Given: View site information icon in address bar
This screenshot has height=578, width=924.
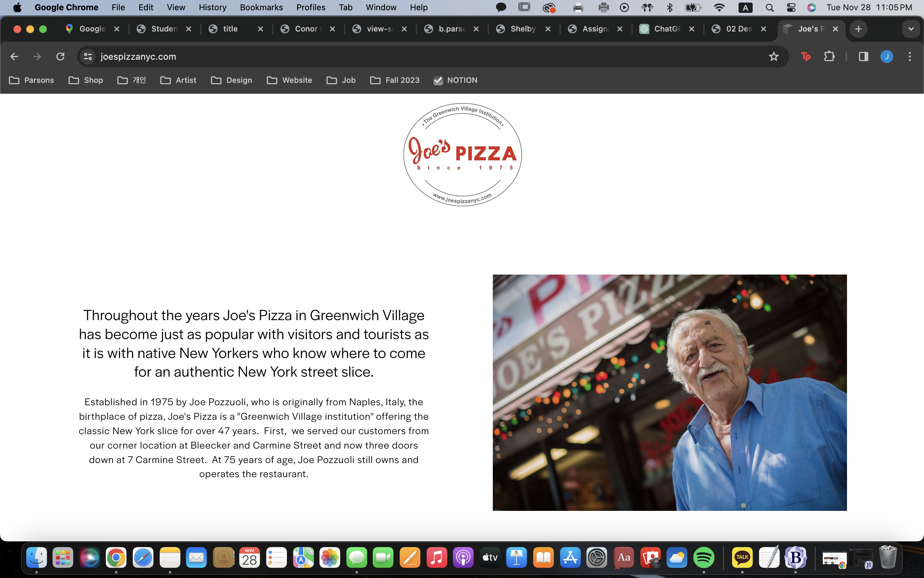Looking at the screenshot, I should click(88, 57).
